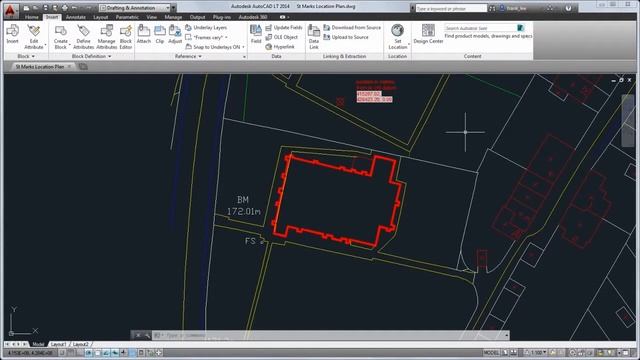Select the Model tab at bottom
Image resolution: width=640 pixels, height=360 pixels.
(x=38, y=344)
